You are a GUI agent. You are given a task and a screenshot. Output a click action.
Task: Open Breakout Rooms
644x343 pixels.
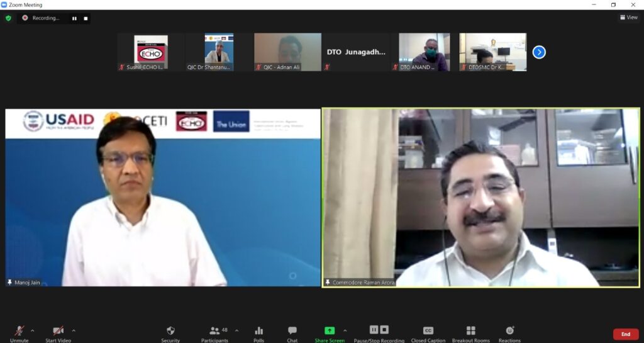[x=470, y=333]
